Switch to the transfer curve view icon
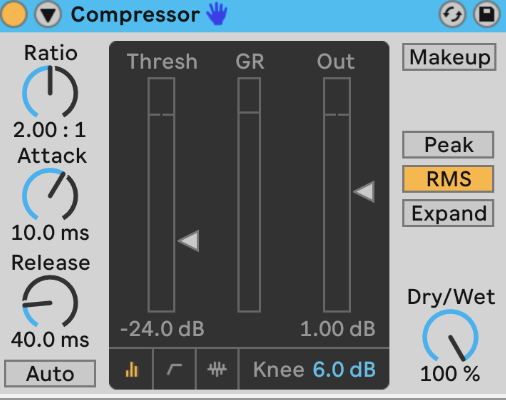Image resolution: width=506 pixels, height=400 pixels. [174, 369]
